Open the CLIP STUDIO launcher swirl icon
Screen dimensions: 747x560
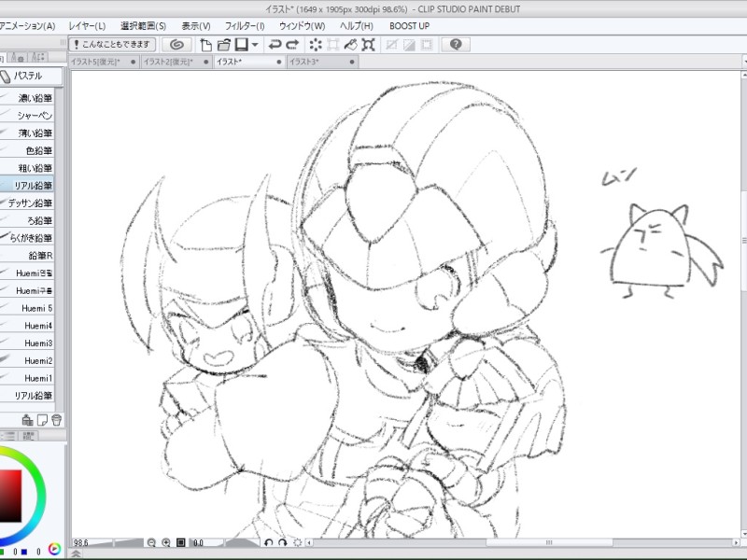point(176,45)
